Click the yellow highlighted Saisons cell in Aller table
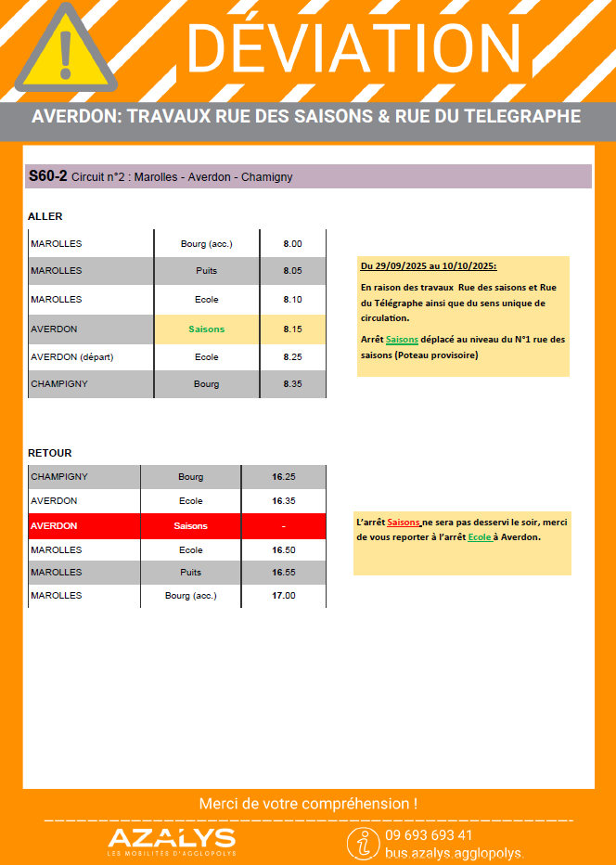 pos(206,329)
